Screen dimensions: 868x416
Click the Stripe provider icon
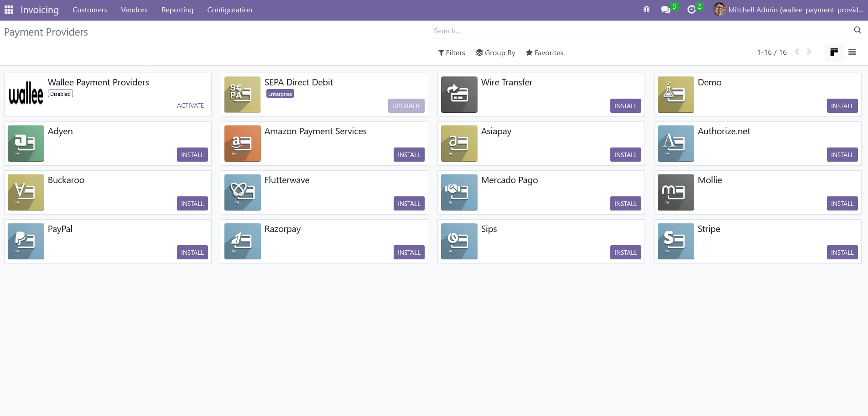click(676, 241)
